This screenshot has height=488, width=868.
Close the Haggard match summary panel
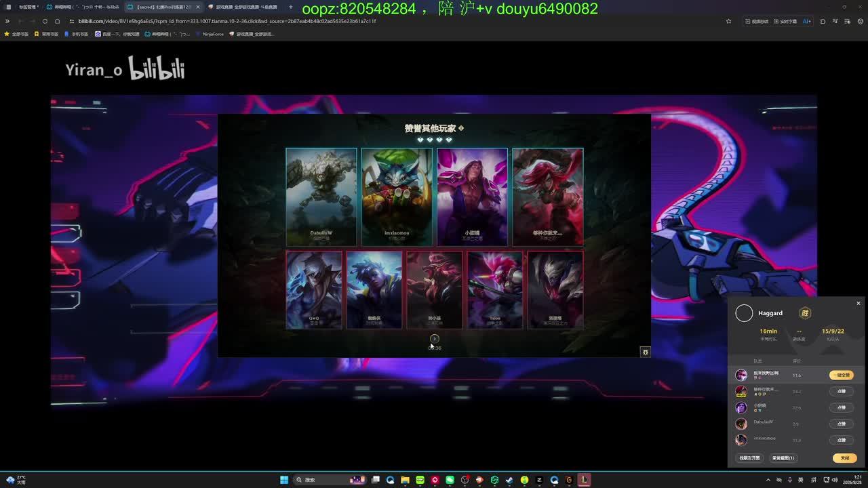pyautogui.click(x=858, y=304)
